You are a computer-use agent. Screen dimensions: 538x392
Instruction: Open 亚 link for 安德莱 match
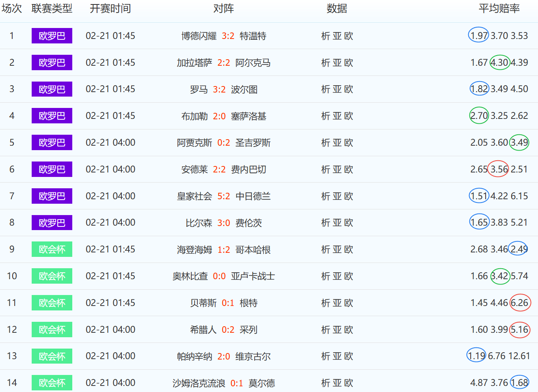tap(337, 170)
